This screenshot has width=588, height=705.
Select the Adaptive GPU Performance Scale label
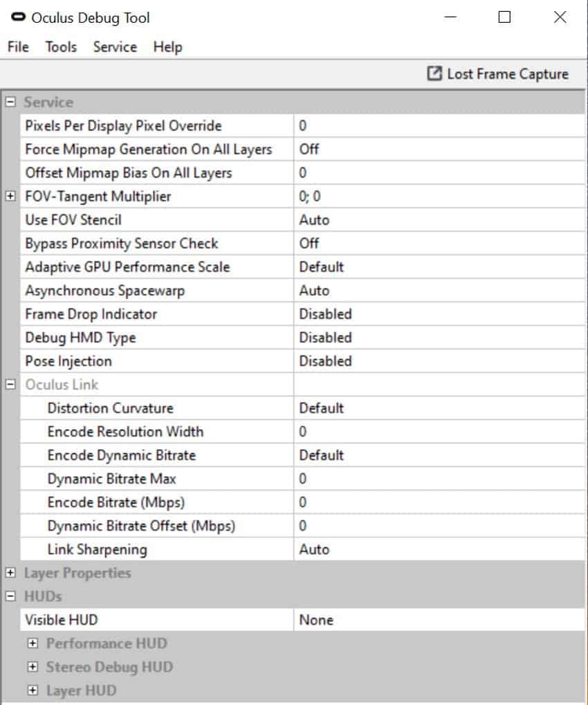[127, 266]
